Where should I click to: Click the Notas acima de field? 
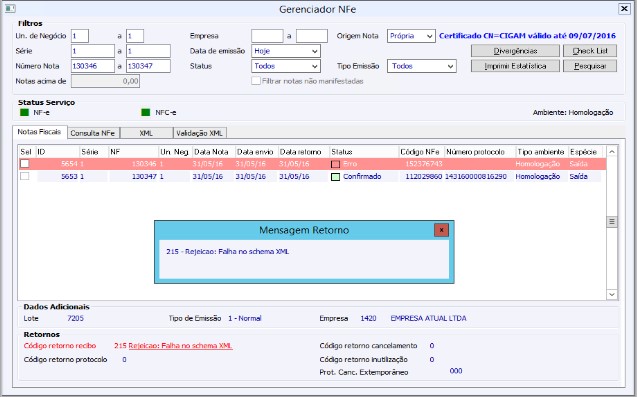click(105, 81)
